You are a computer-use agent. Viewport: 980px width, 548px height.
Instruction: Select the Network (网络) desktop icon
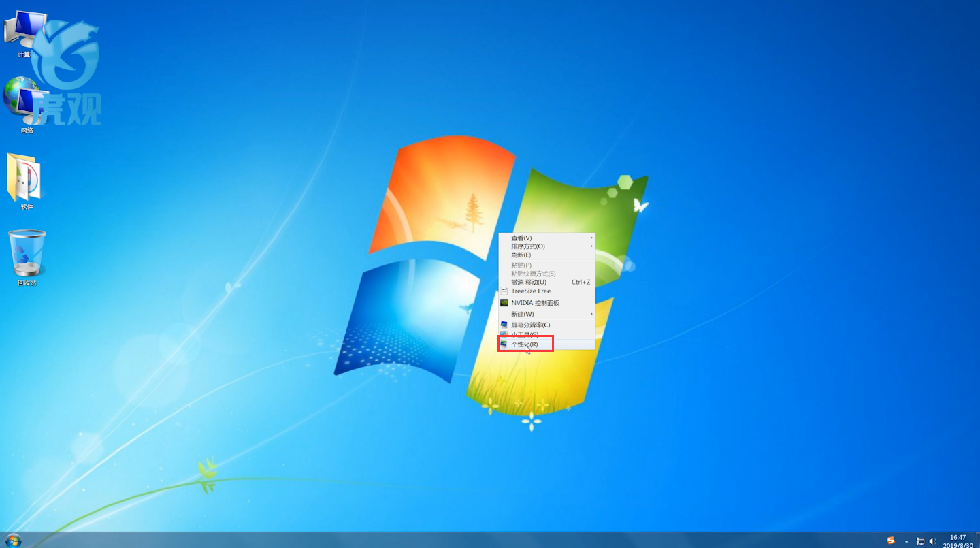[26, 106]
